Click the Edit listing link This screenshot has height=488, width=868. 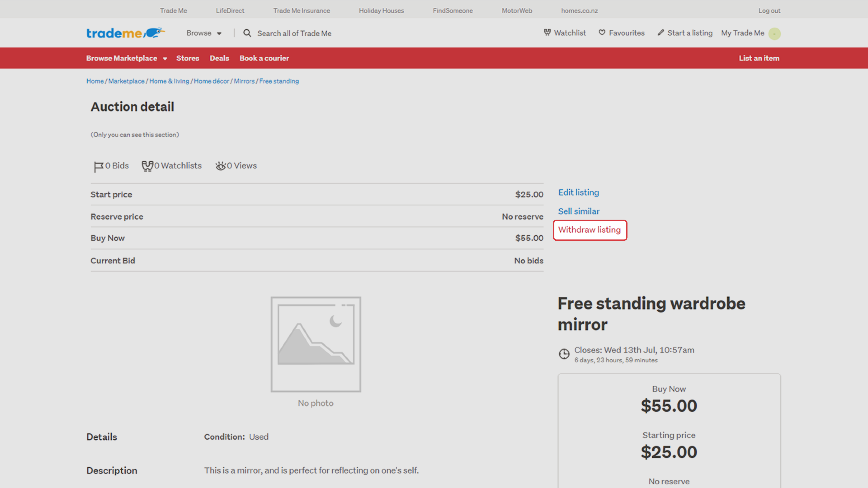click(579, 192)
